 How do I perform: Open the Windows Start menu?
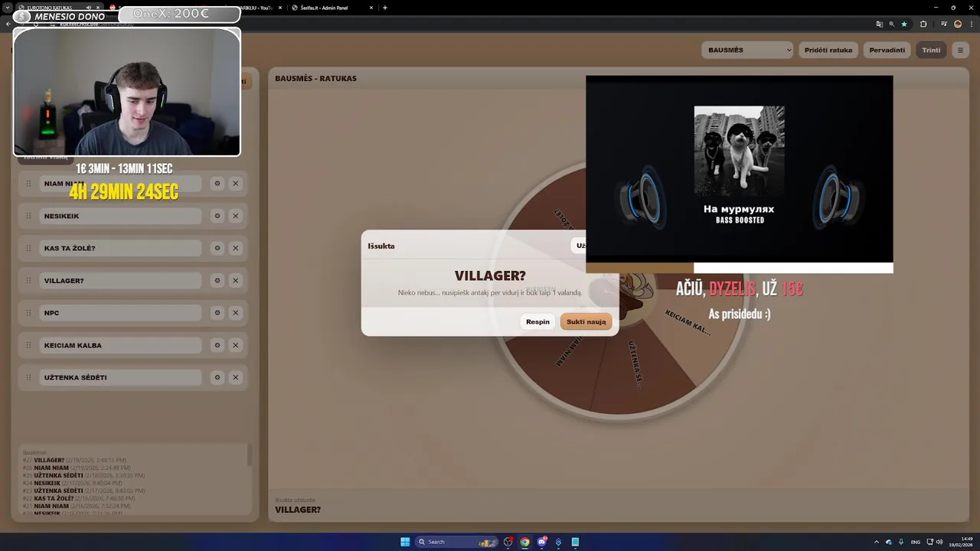click(x=405, y=542)
